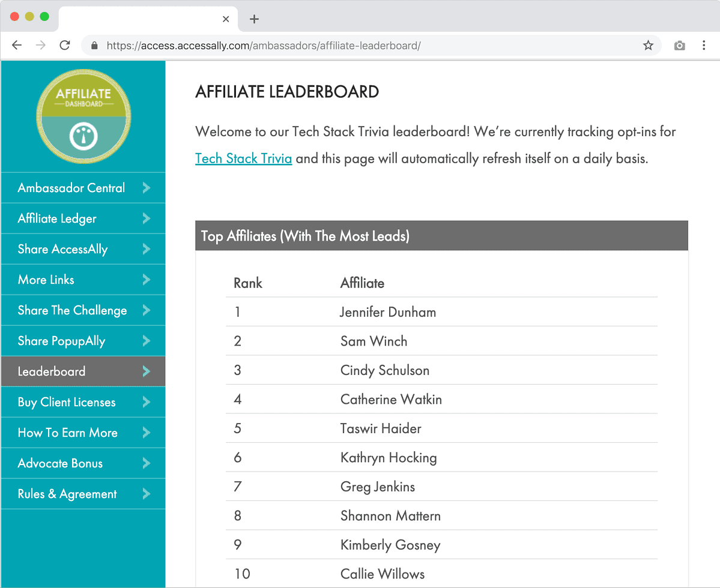
Task: Open the three-dot browser menu
Action: click(x=704, y=45)
